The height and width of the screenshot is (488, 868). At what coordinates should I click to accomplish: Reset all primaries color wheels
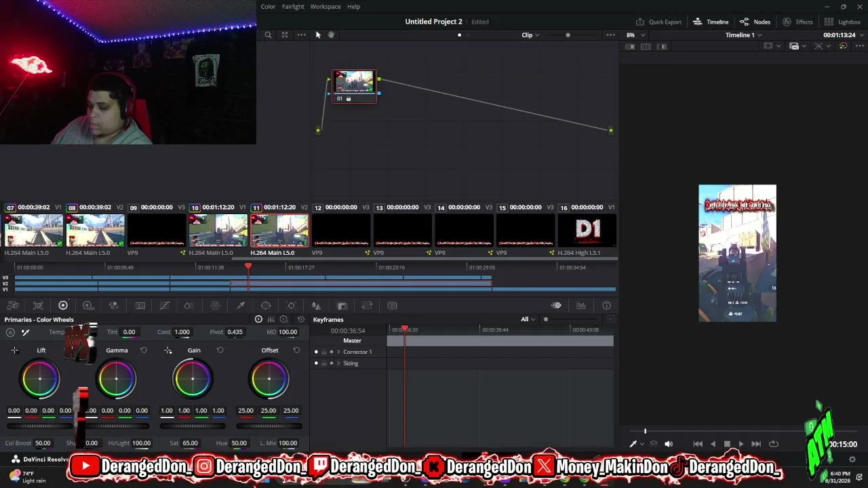coord(301,319)
